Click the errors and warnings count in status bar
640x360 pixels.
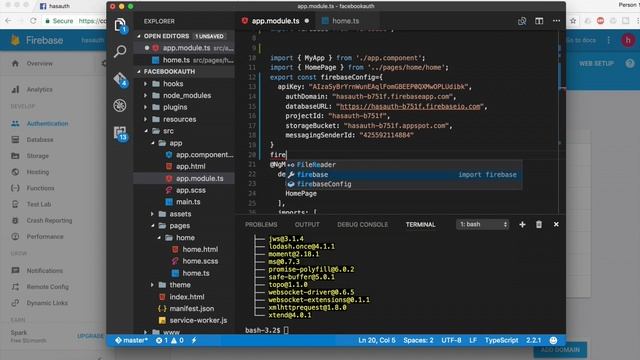point(169,340)
